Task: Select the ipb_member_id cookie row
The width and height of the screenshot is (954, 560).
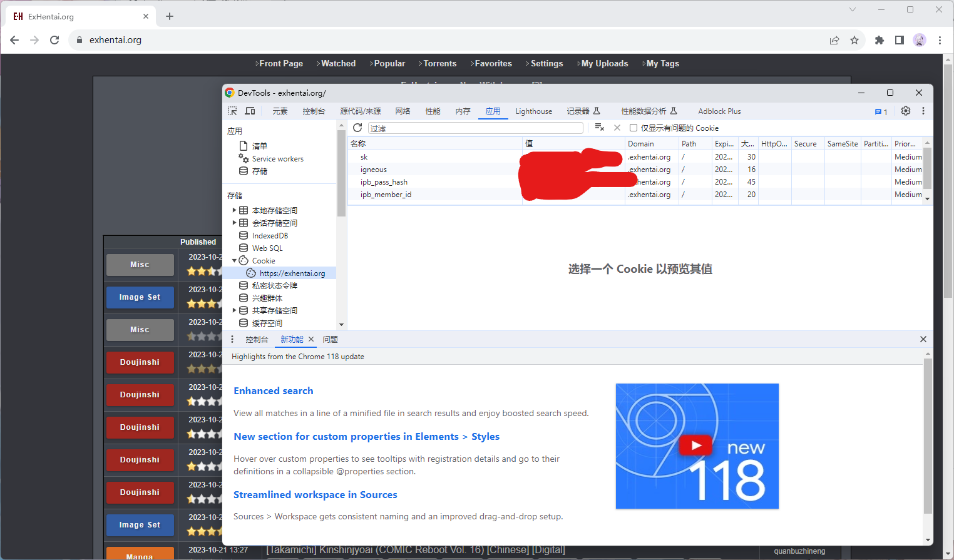Action: 386,195
